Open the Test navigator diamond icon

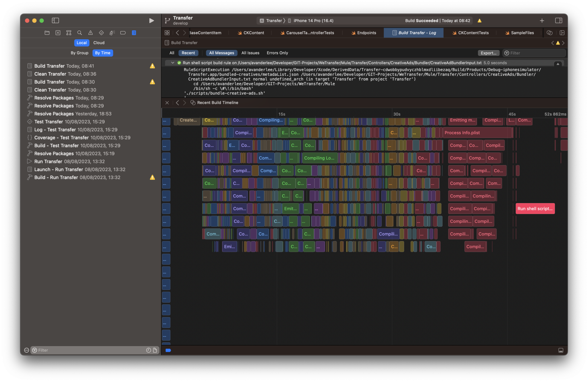point(101,33)
